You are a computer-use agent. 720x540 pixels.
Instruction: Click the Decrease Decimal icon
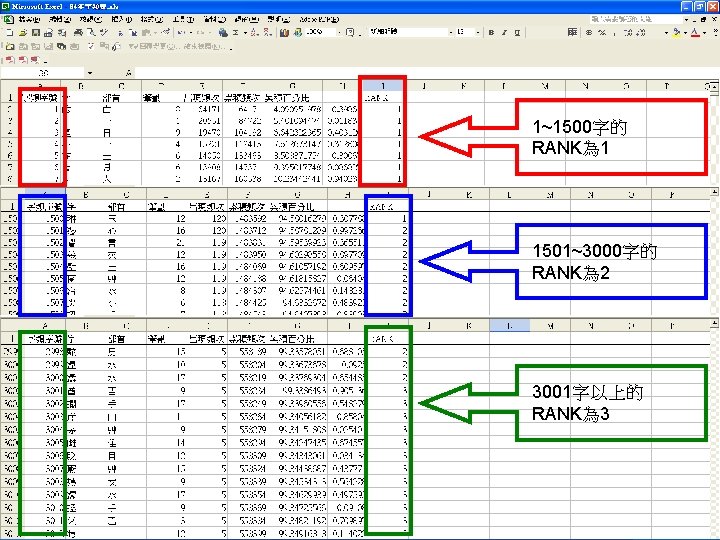(x=641, y=33)
